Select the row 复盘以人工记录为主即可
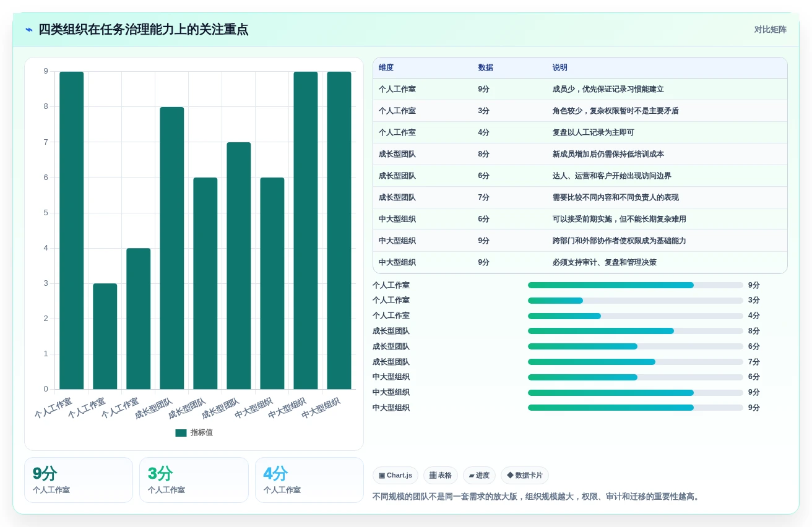The width and height of the screenshot is (812, 527). click(580, 132)
